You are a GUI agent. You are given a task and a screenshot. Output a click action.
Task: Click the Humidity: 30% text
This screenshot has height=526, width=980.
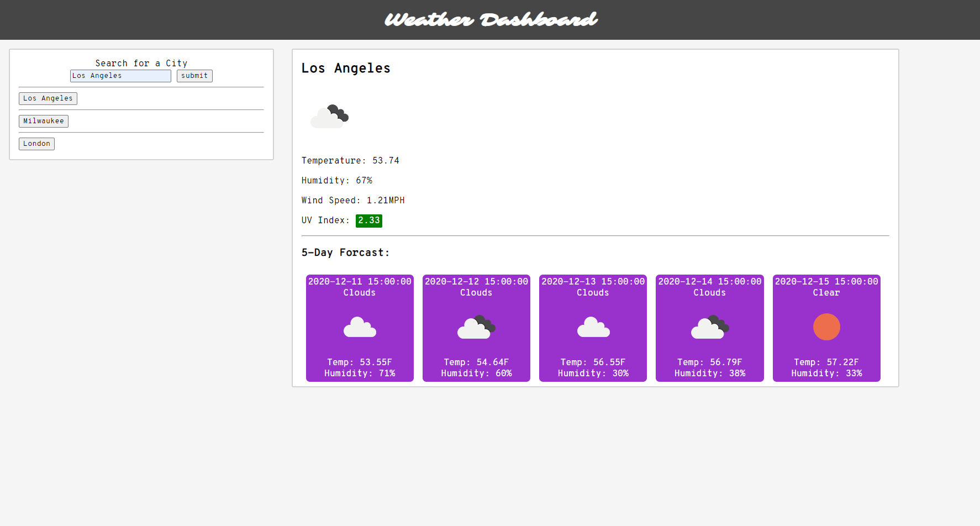[593, 374]
